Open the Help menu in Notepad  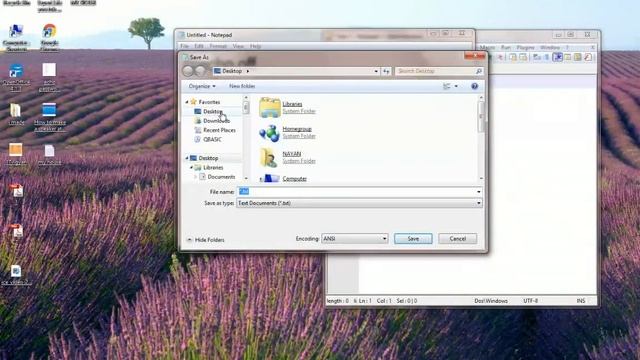coord(256,46)
